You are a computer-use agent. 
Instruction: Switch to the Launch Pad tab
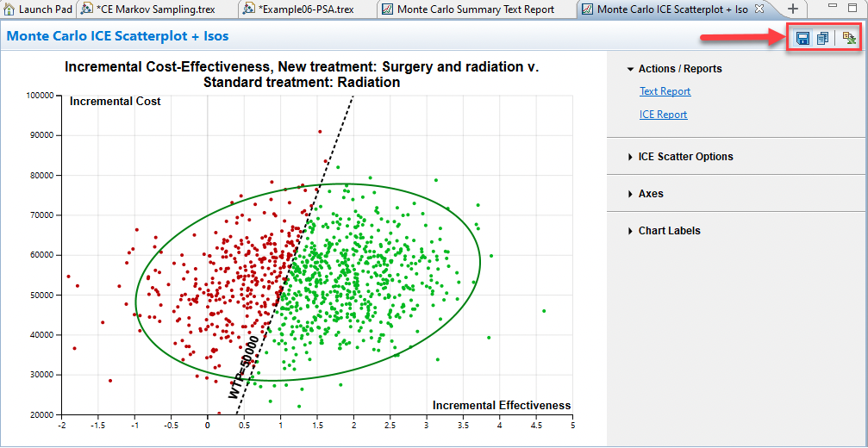(45, 9)
